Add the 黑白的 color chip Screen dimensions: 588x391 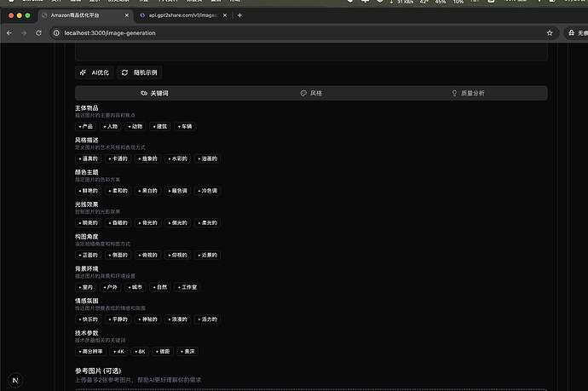click(x=147, y=191)
